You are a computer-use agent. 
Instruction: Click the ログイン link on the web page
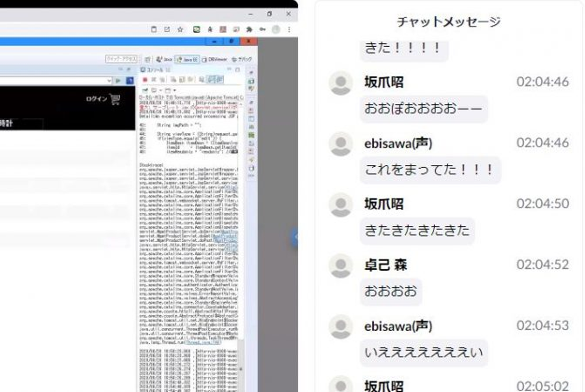pos(96,99)
